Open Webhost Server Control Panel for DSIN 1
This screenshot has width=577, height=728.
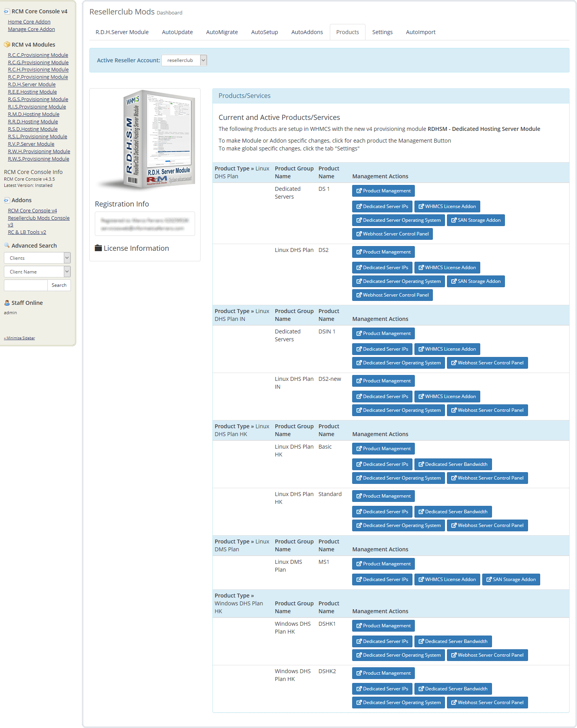pos(487,363)
